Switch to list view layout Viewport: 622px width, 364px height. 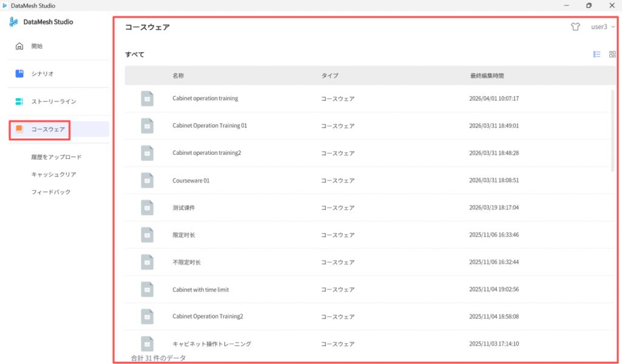tap(596, 54)
